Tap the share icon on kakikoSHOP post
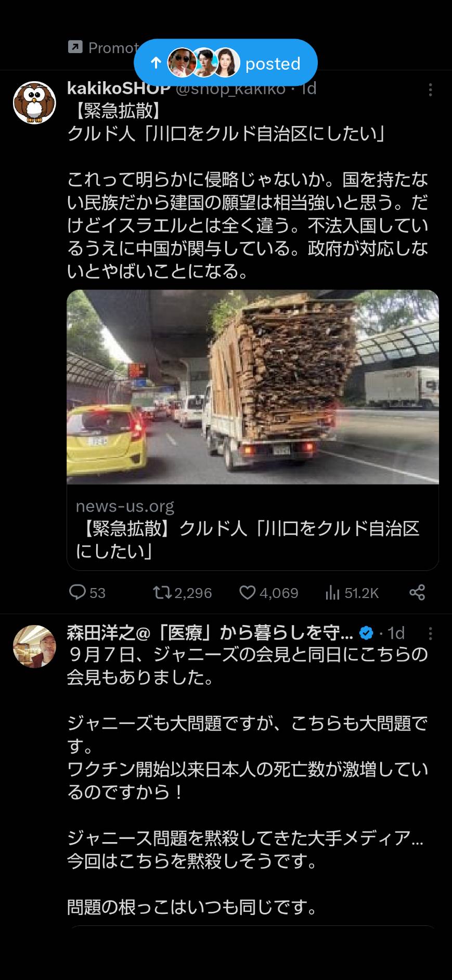452x980 pixels. click(x=417, y=592)
